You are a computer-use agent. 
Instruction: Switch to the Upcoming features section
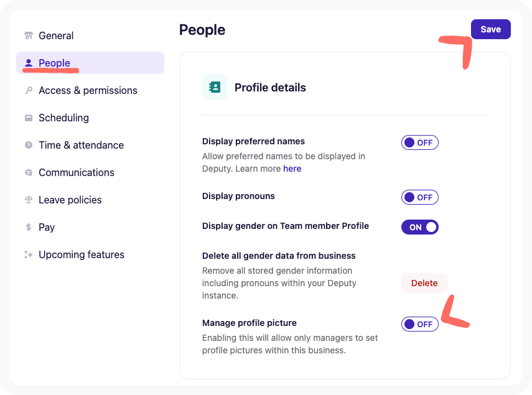click(81, 254)
